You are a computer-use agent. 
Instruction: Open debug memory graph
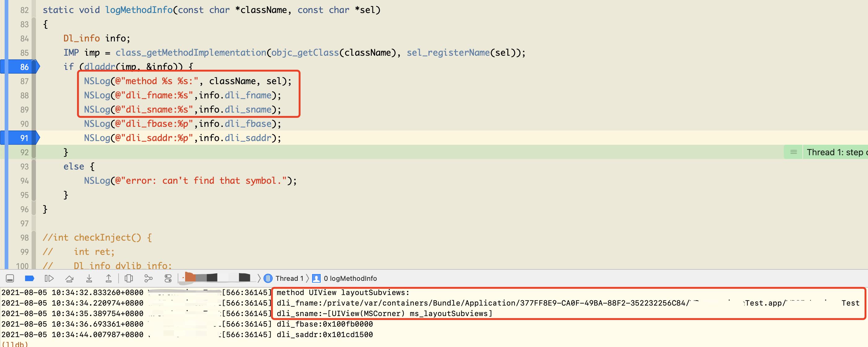click(x=148, y=278)
